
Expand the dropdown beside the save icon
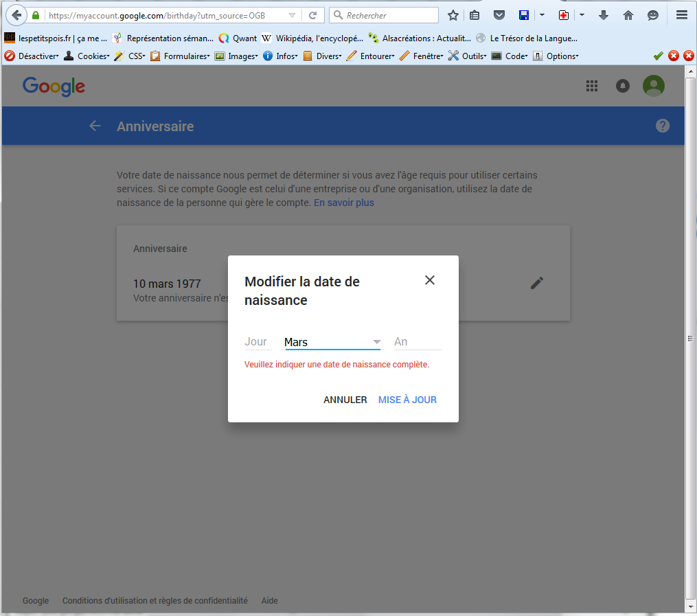[x=542, y=16]
